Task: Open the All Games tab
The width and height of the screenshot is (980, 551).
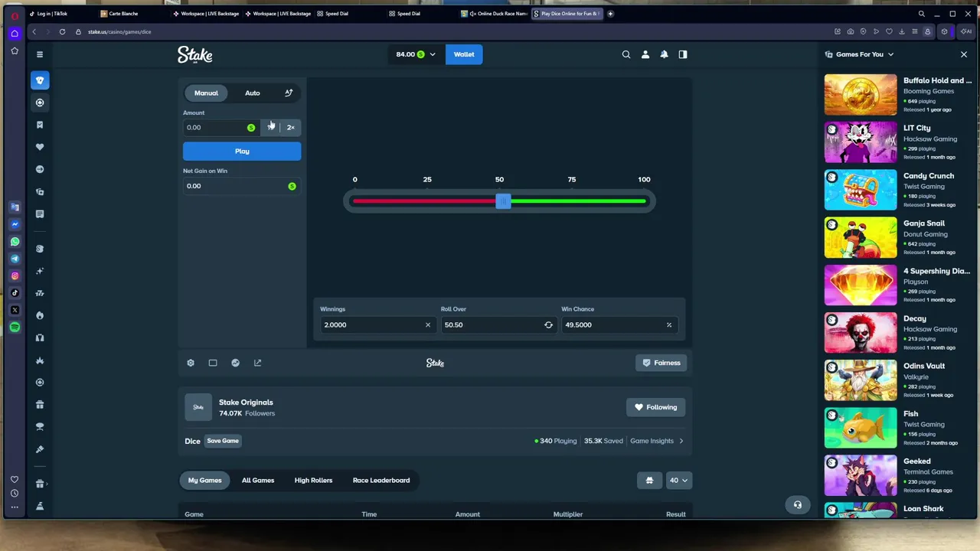Action: click(258, 481)
